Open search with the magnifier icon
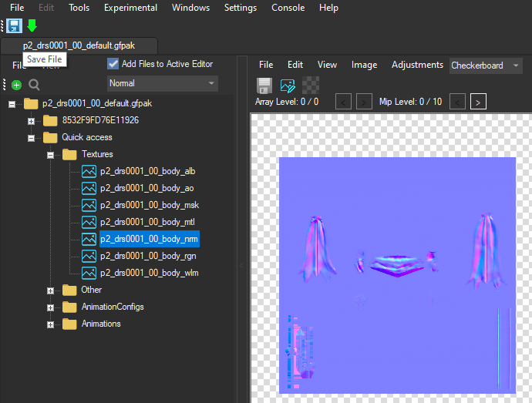Screen dimensions: 532x403 tap(34, 85)
